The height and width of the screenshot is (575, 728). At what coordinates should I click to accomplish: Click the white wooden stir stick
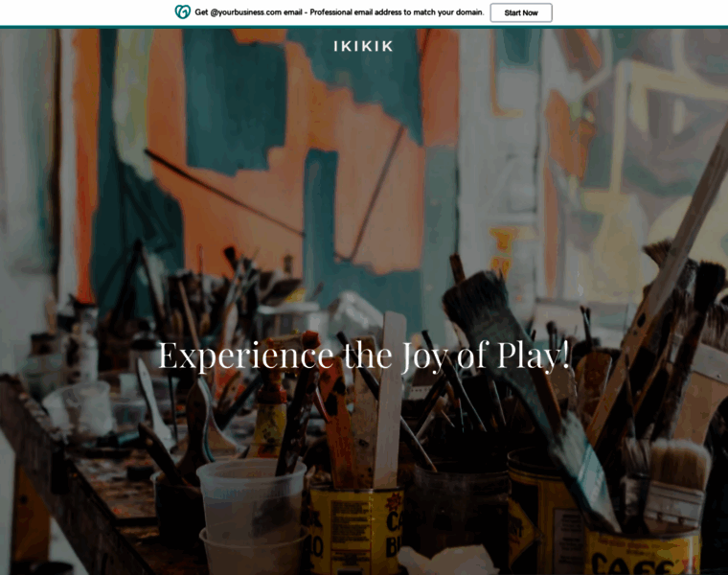coord(389,400)
